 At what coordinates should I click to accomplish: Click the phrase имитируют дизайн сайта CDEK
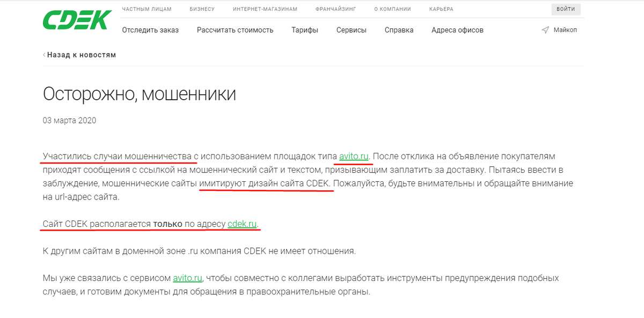point(266,183)
